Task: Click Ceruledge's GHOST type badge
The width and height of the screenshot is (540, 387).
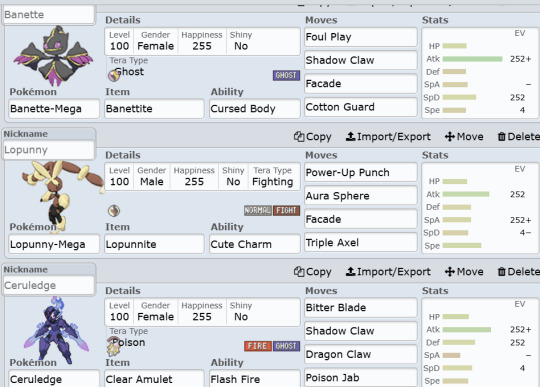Action: click(x=286, y=346)
